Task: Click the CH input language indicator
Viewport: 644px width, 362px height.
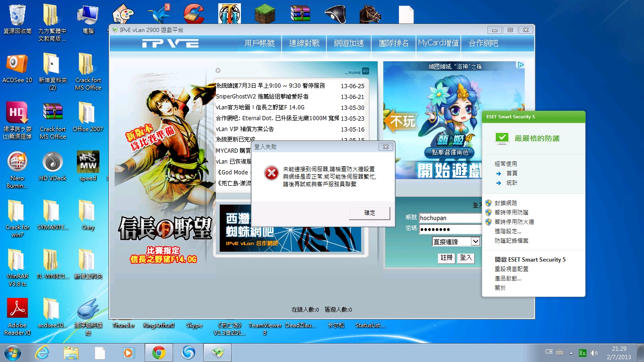Action: [x=549, y=352]
